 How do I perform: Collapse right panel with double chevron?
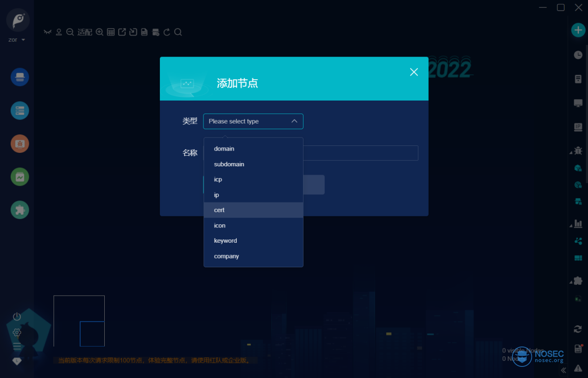click(x=563, y=370)
